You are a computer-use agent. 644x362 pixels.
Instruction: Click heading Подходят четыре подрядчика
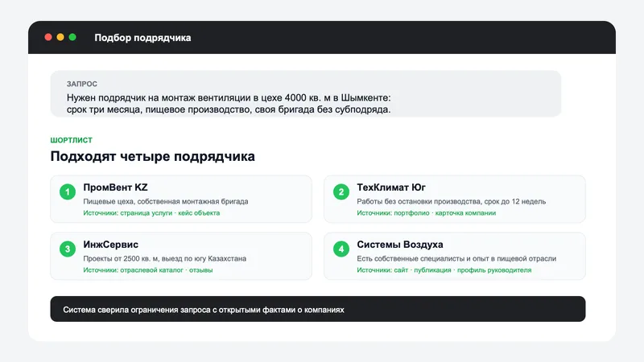click(x=152, y=156)
